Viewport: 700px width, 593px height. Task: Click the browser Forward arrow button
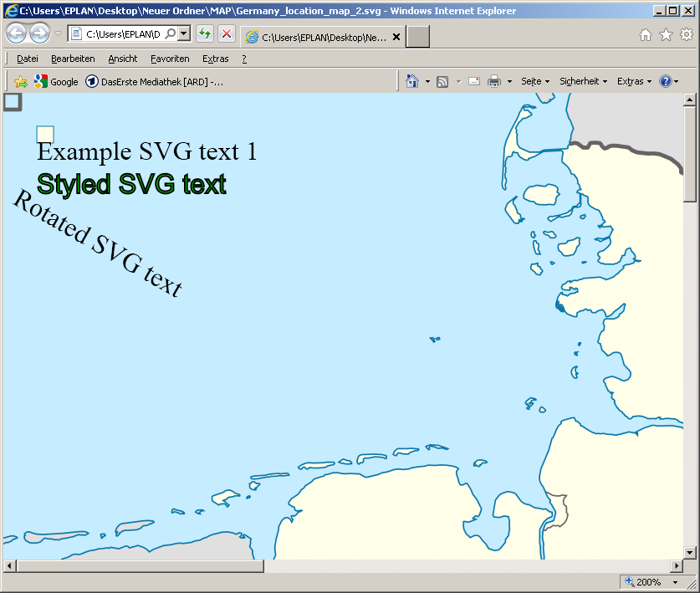(39, 33)
